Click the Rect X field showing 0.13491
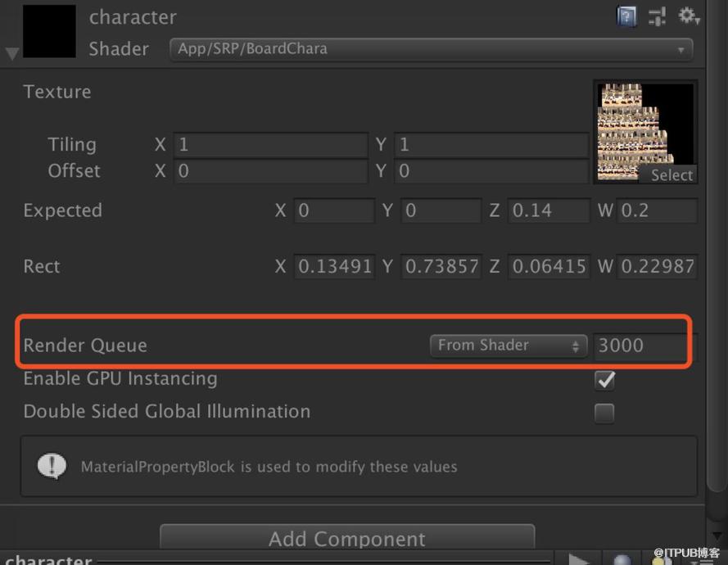This screenshot has height=565, width=728. [x=334, y=266]
